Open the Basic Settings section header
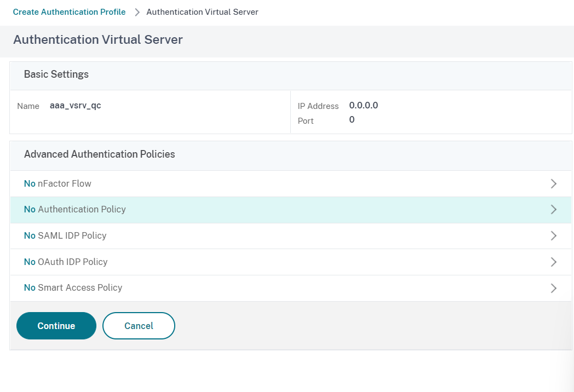Screen dimensions: 574x392 click(56, 74)
